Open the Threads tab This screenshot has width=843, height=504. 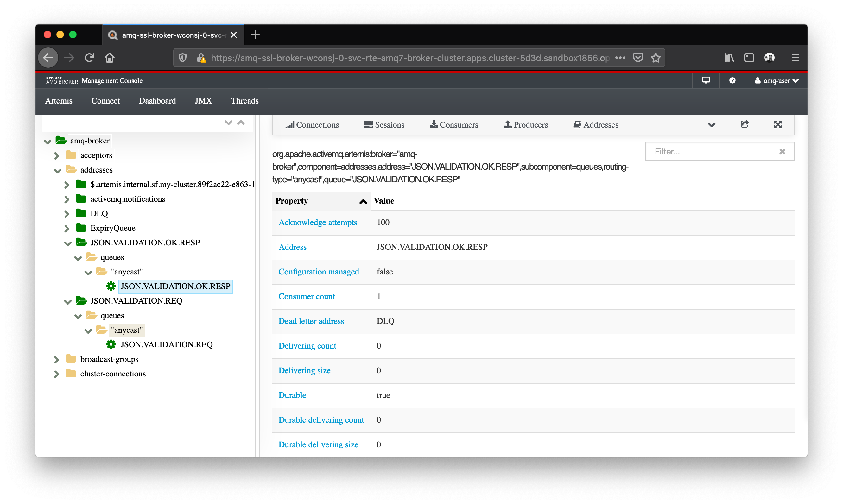click(x=244, y=101)
